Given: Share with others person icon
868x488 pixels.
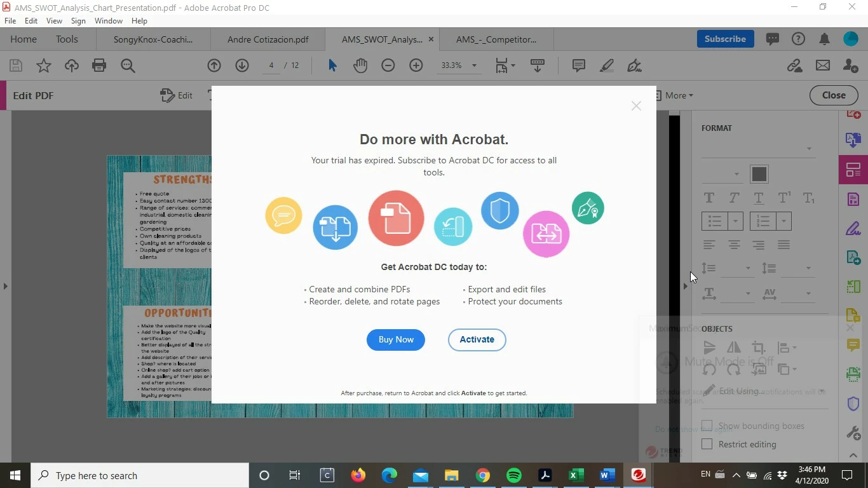Looking at the screenshot, I should point(850,65).
